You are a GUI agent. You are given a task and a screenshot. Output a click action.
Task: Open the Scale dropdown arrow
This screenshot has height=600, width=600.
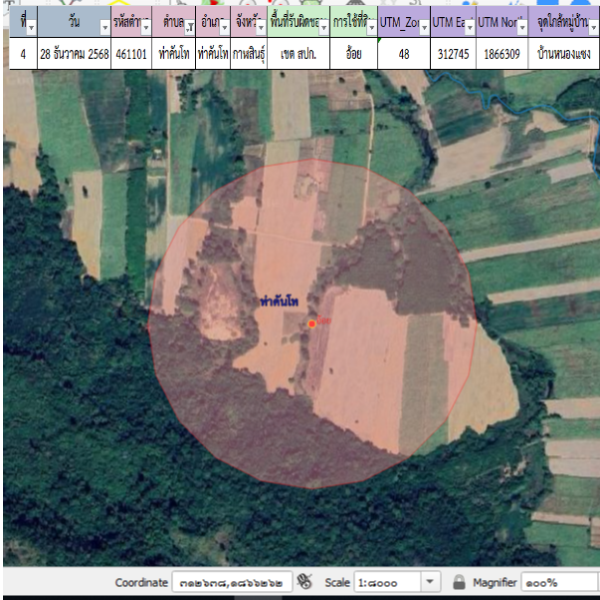(x=430, y=582)
